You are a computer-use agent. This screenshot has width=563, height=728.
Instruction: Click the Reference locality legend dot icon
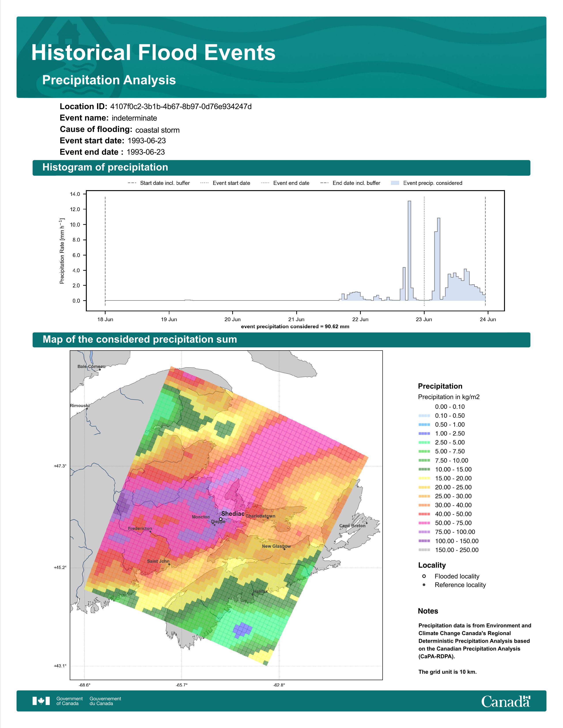pos(424,585)
